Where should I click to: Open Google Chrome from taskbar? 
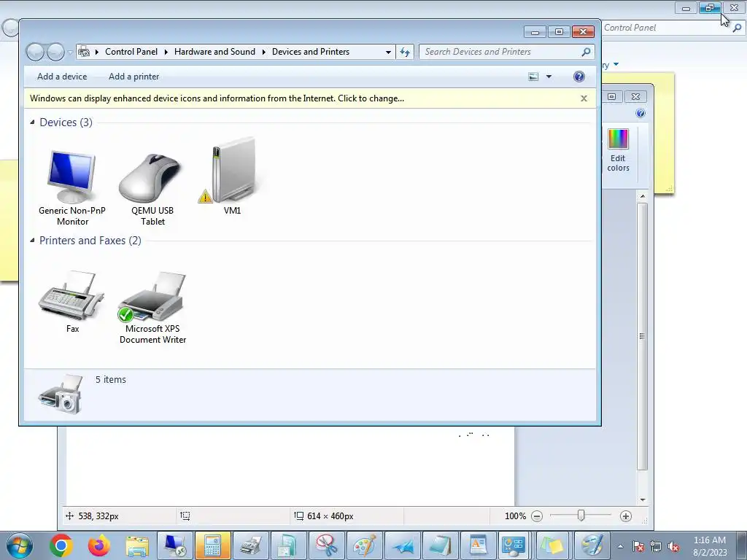pyautogui.click(x=61, y=545)
